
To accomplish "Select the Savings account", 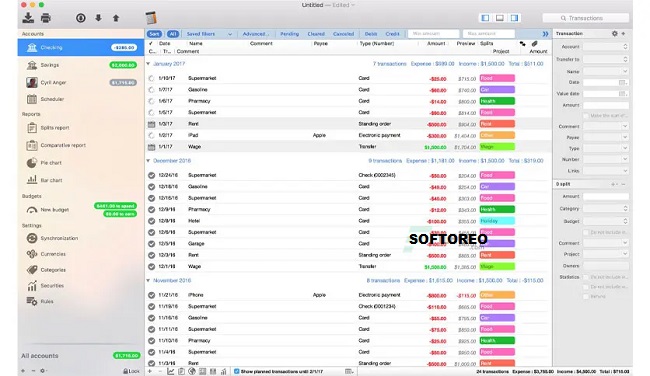I will (81, 65).
